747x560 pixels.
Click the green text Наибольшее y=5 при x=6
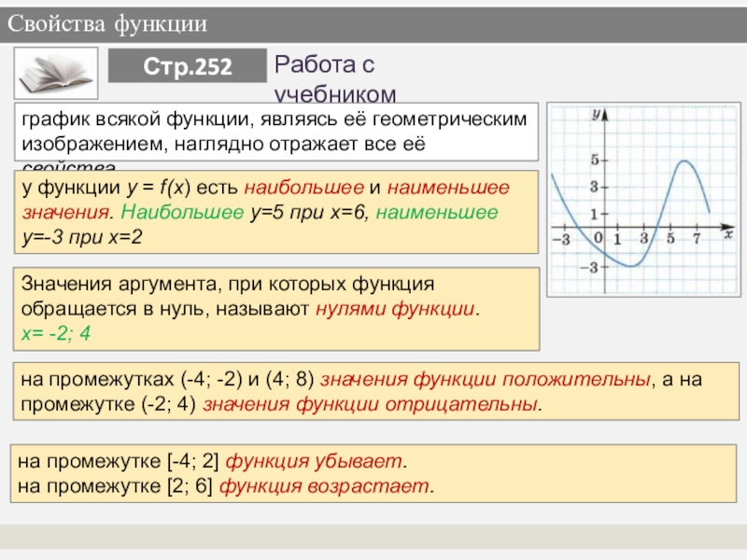[x=246, y=213]
